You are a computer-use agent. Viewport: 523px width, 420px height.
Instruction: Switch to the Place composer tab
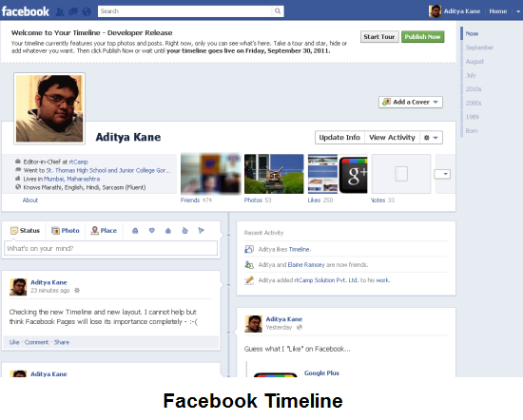click(104, 231)
